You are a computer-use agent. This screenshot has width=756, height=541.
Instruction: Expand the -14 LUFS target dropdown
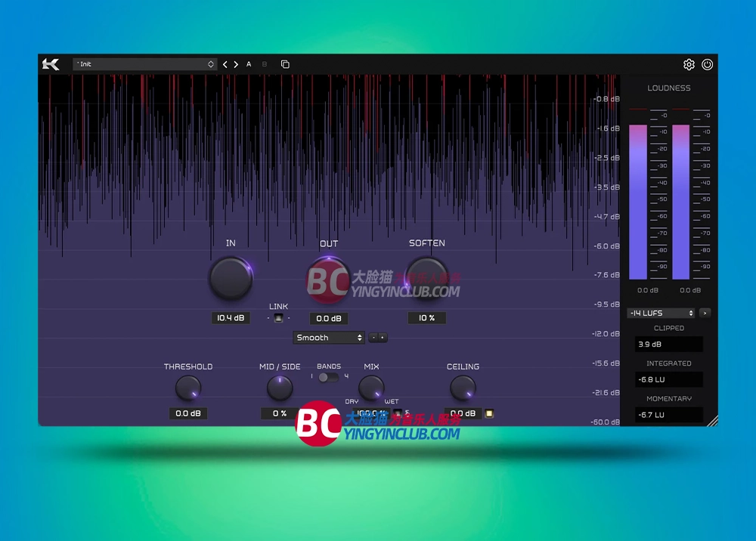pyautogui.click(x=661, y=313)
